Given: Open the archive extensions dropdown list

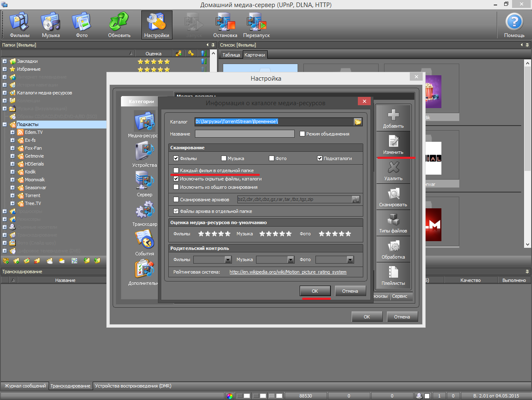Looking at the screenshot, I should [356, 200].
